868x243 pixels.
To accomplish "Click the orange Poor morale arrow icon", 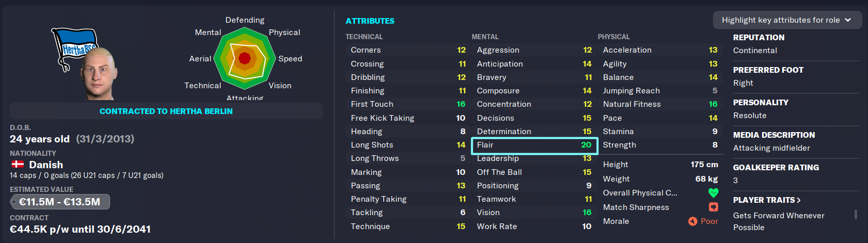I will pos(693,221).
